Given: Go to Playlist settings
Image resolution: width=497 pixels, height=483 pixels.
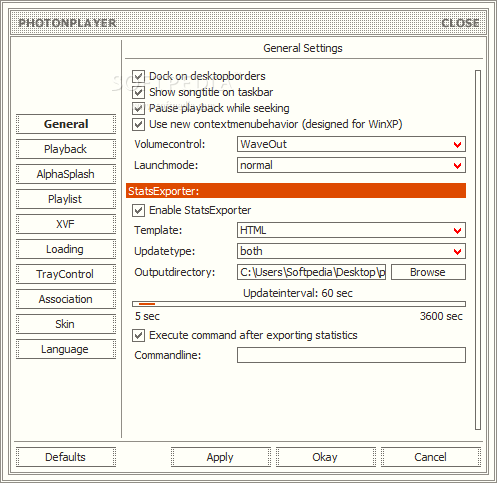Looking at the screenshot, I should [x=66, y=199].
